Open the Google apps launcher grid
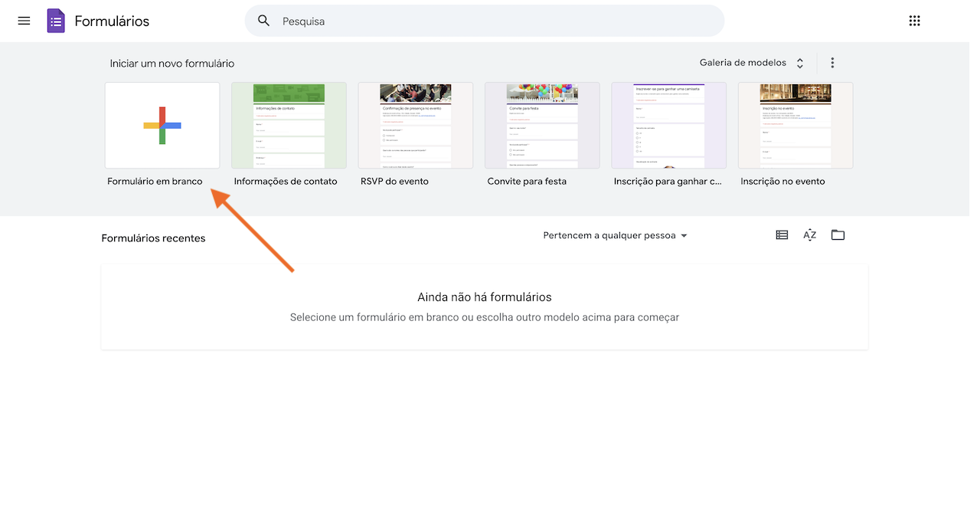The image size is (980, 531). click(914, 21)
